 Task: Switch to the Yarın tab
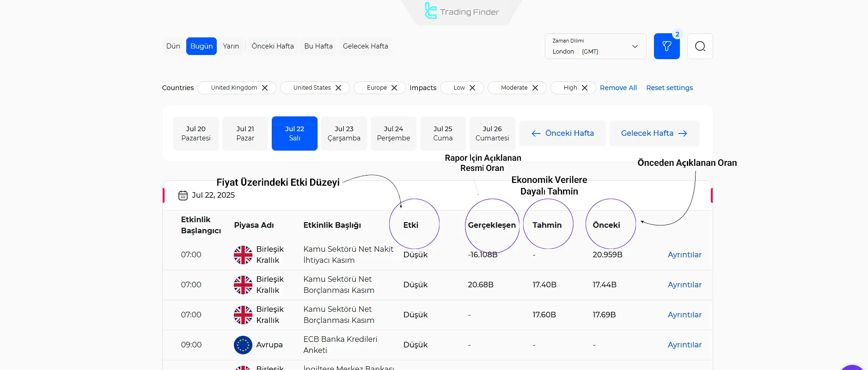click(231, 46)
